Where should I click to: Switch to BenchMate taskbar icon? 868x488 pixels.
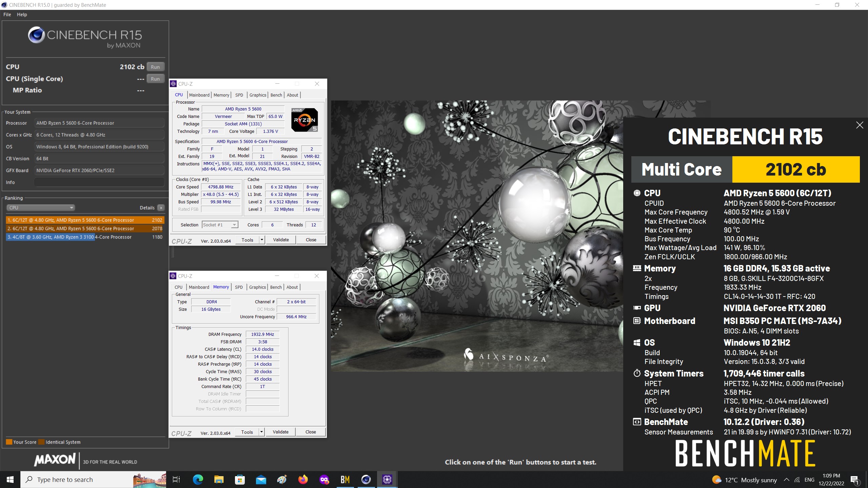click(345, 480)
